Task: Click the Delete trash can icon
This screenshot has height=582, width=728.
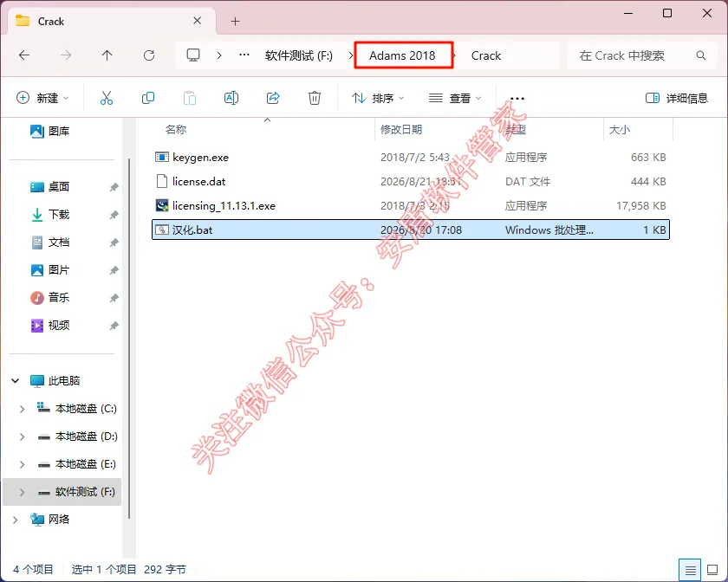Action: [x=315, y=98]
